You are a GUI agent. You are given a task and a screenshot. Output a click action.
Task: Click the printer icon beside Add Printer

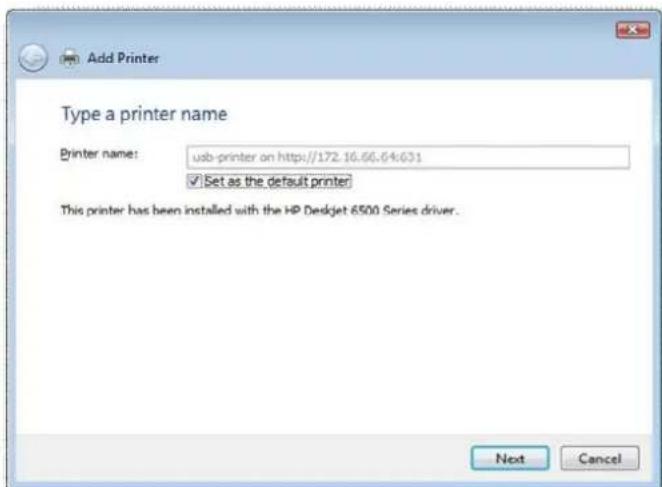[x=69, y=58]
